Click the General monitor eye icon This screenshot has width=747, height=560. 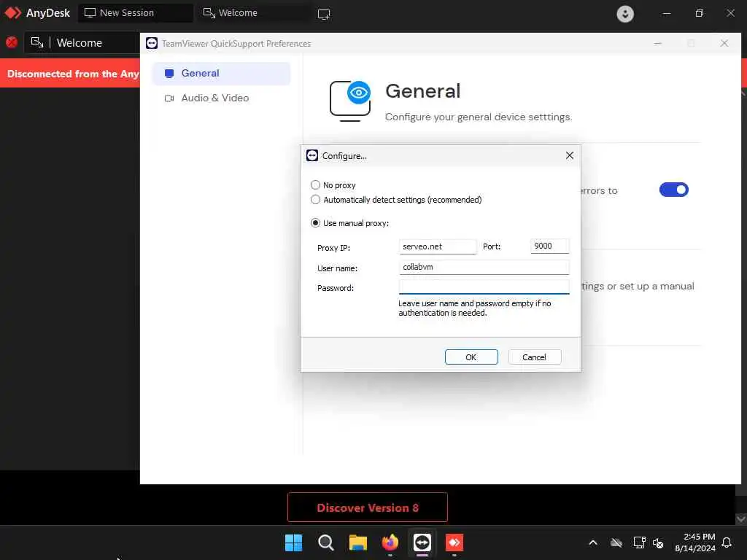(x=351, y=101)
